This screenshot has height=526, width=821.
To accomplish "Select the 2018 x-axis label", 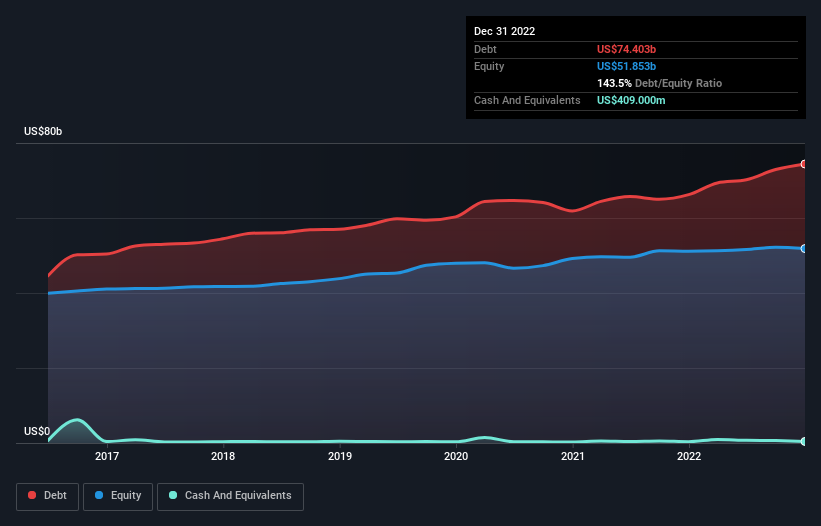I will pos(223,456).
